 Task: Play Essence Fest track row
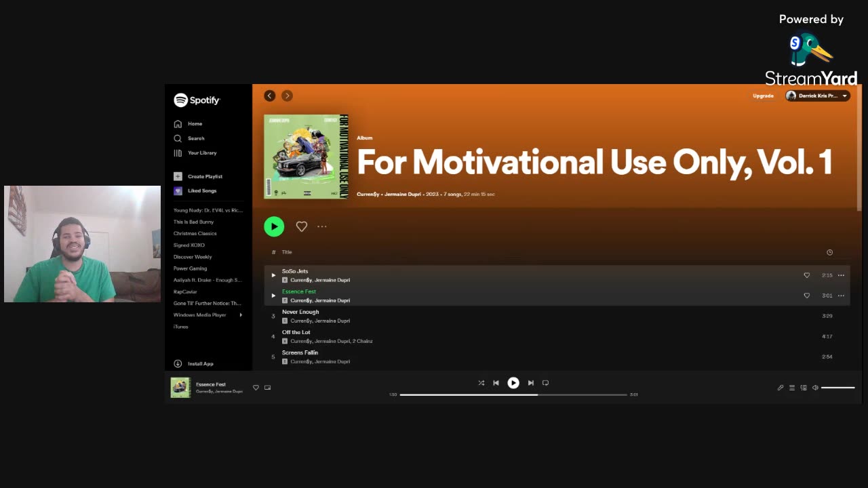(x=273, y=296)
